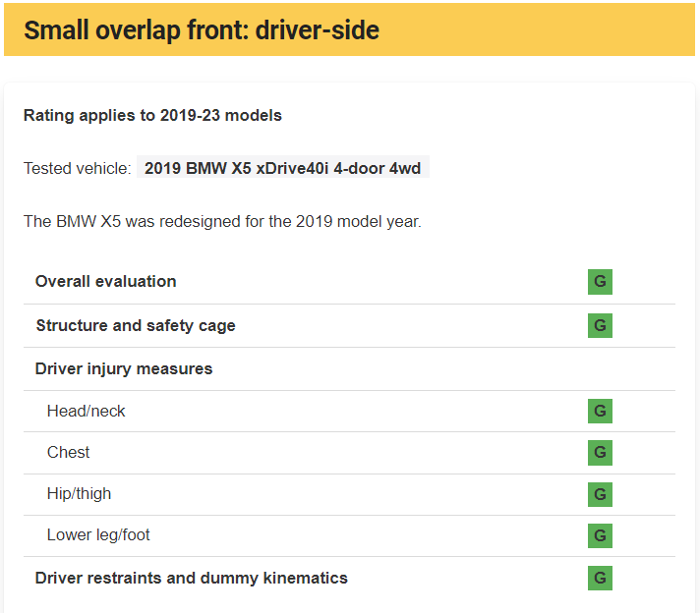Image resolution: width=700 pixels, height=613 pixels.
Task: Click 'Rating applies to 2019-23 models' text
Action: (152, 115)
